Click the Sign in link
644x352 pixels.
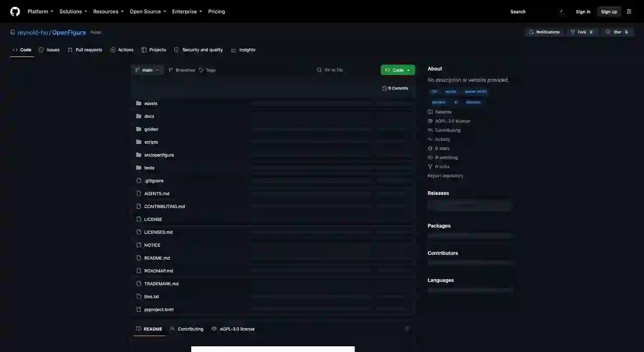[583, 12]
